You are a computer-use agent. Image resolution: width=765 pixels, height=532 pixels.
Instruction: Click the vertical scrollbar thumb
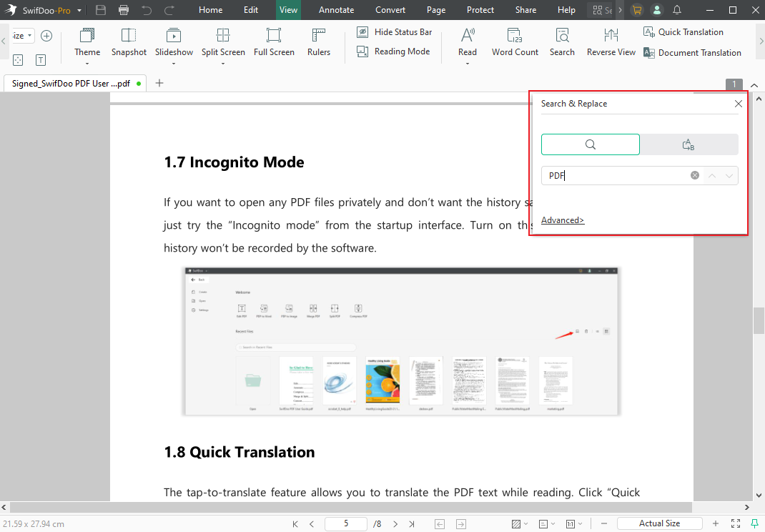point(759,321)
